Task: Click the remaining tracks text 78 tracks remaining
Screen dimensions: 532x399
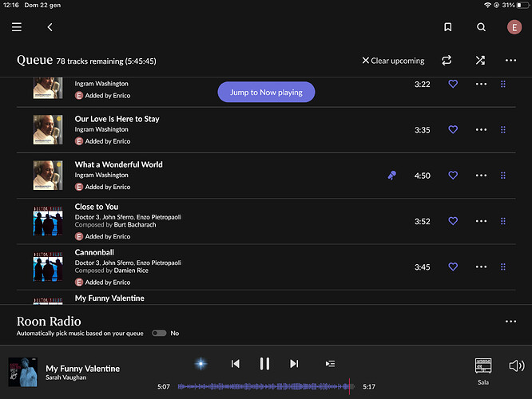Action: [106, 61]
